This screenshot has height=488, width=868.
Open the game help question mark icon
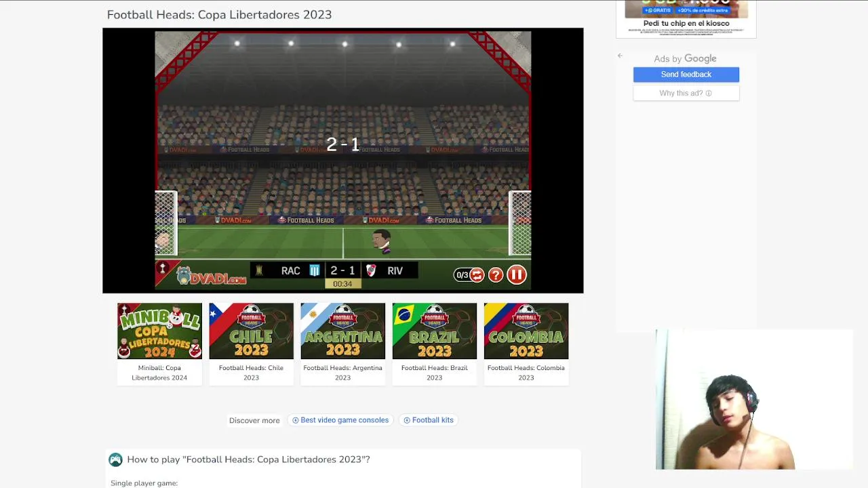pos(496,274)
